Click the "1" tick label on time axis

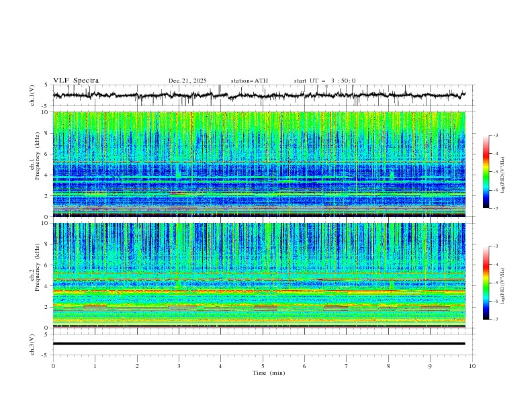click(x=95, y=366)
